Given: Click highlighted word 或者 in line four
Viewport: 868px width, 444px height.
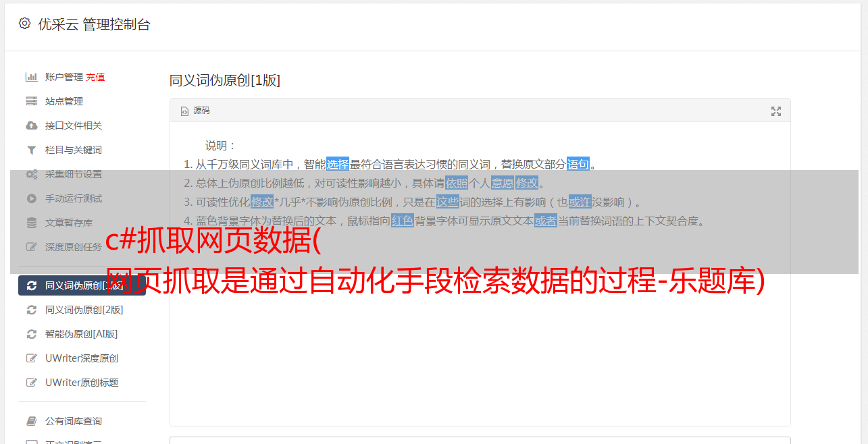Looking at the screenshot, I should 546,221.
